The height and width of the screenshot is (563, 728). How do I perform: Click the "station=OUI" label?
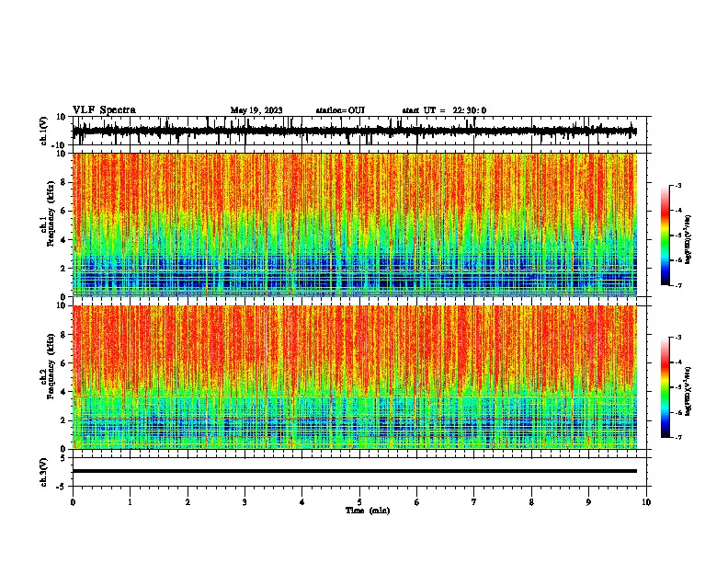coord(340,110)
